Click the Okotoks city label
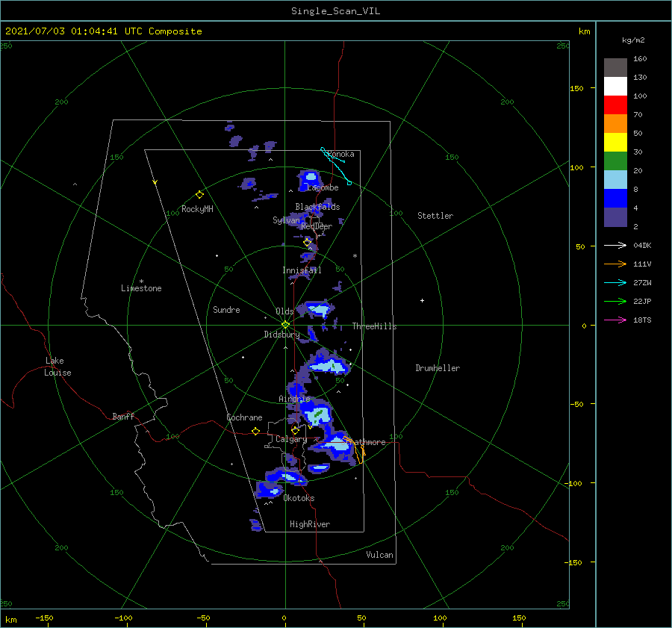Screen dimensions: 672x628 299,498
